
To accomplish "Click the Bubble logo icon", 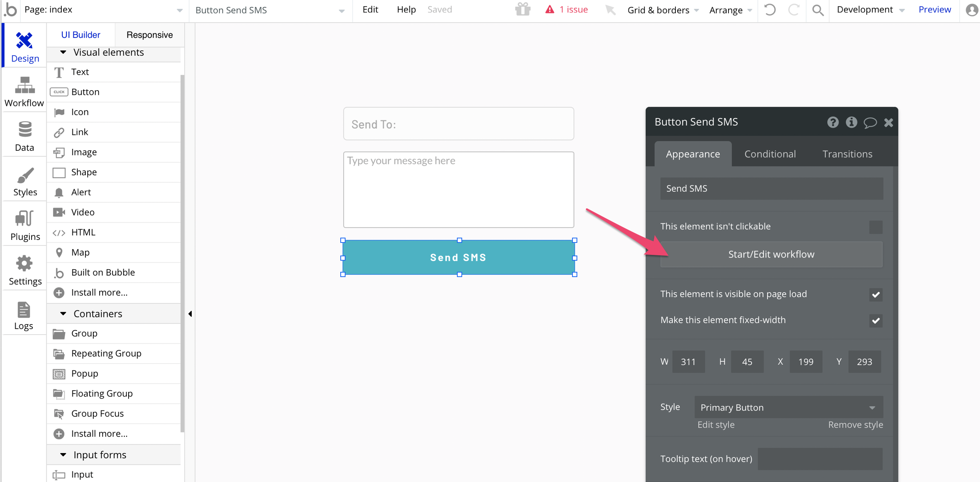I will pos(10,9).
